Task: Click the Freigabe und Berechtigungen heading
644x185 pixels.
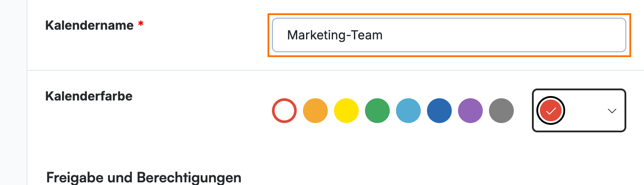Action: point(144,177)
